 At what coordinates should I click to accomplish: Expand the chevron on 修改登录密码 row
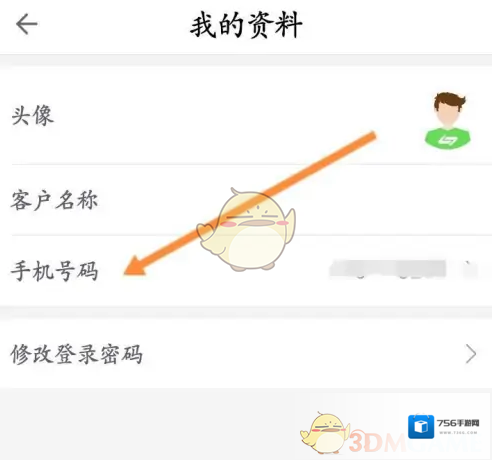471,354
